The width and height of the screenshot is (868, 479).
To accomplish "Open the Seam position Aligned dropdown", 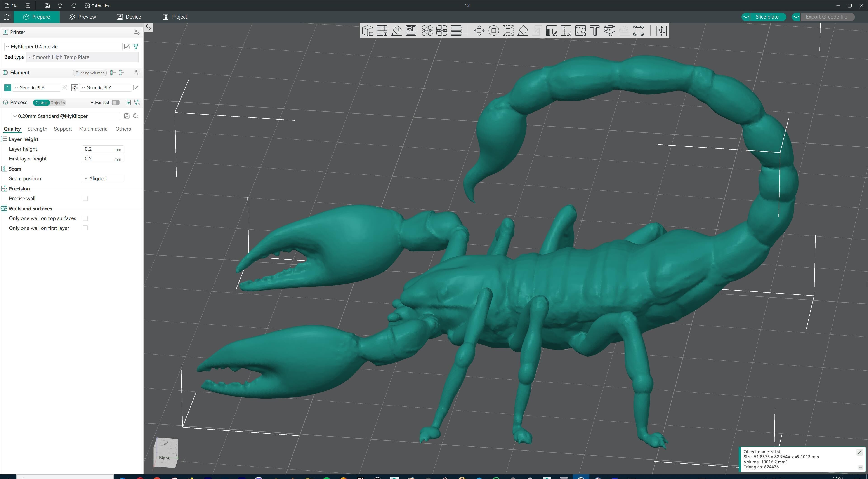I will tap(103, 178).
